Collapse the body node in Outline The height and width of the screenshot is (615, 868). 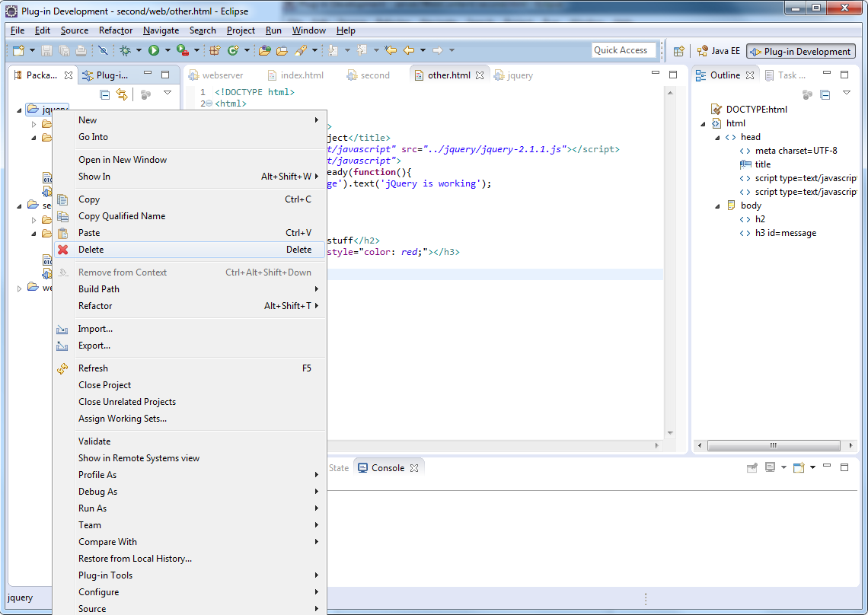tap(717, 206)
